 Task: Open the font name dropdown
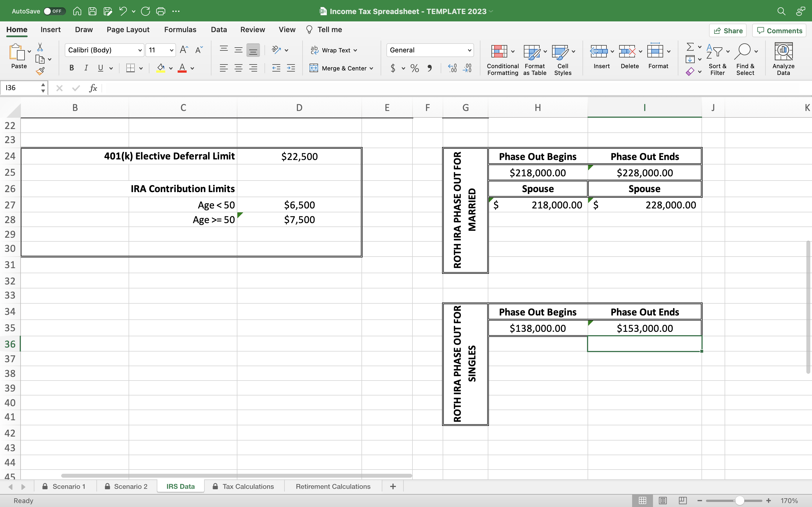(140, 50)
